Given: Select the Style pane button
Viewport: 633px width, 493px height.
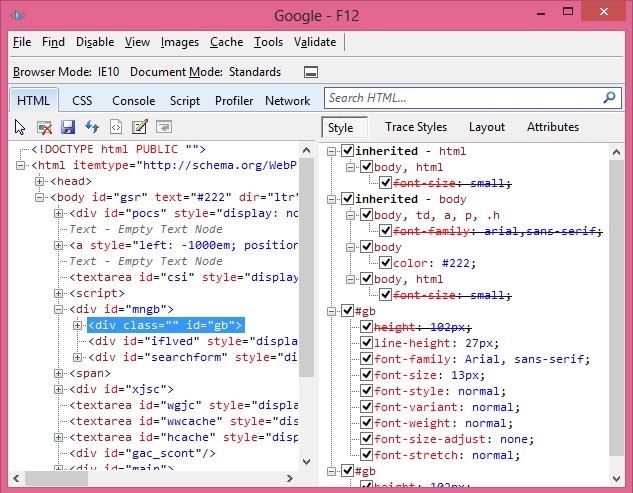Looking at the screenshot, I should pos(344,128).
